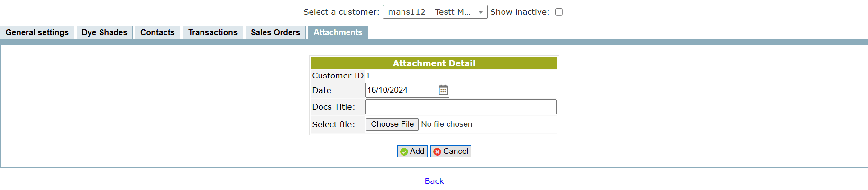Viewport: 868px width, 190px height.
Task: Click the "Select a customer:" label
Action: click(x=341, y=12)
